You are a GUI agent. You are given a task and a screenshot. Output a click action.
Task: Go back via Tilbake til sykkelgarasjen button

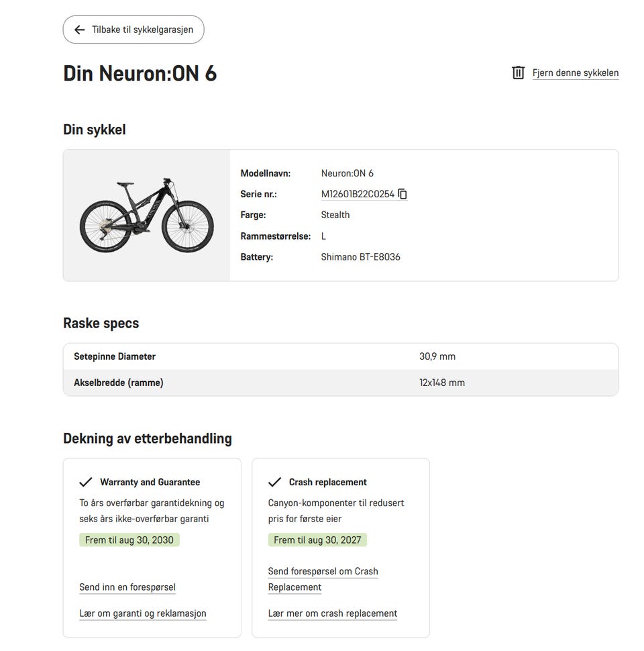point(133,30)
